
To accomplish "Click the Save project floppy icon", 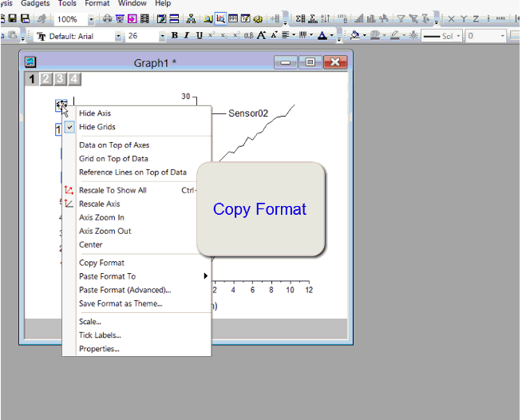I will click(13, 18).
